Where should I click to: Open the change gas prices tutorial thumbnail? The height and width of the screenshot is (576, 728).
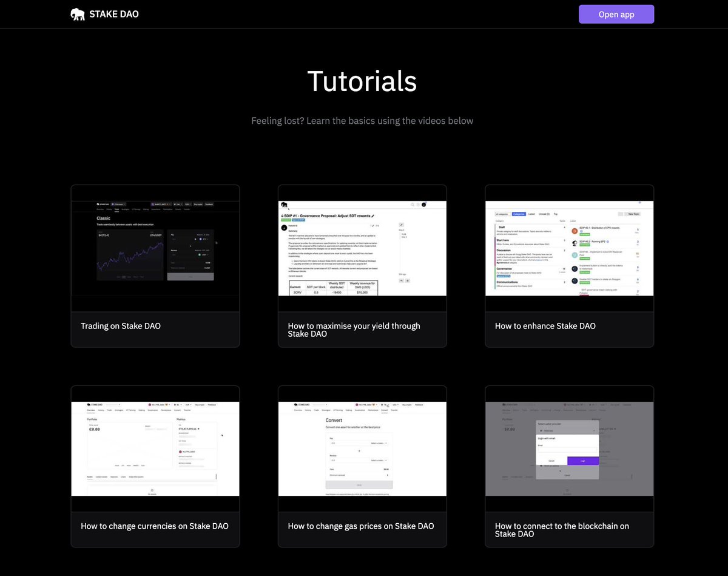(362, 449)
